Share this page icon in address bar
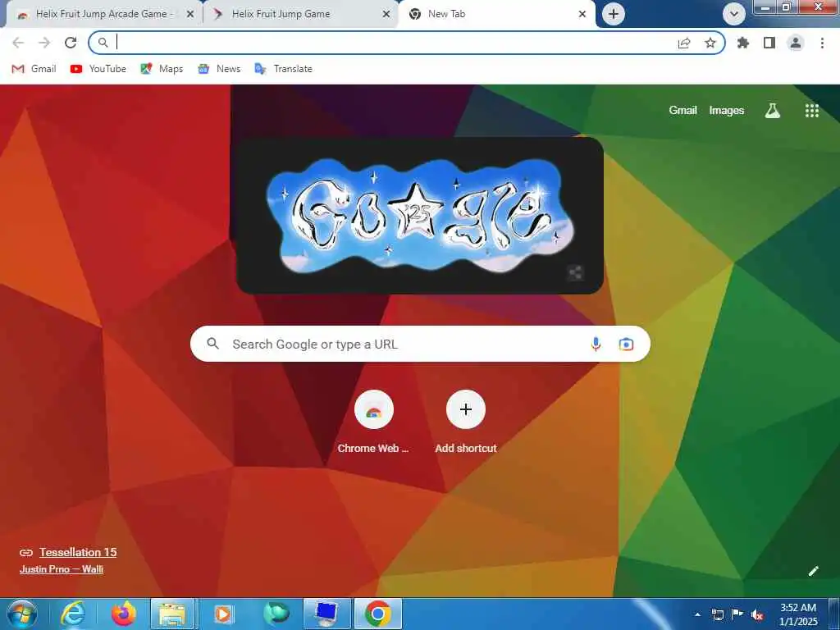840x630 pixels. [684, 43]
